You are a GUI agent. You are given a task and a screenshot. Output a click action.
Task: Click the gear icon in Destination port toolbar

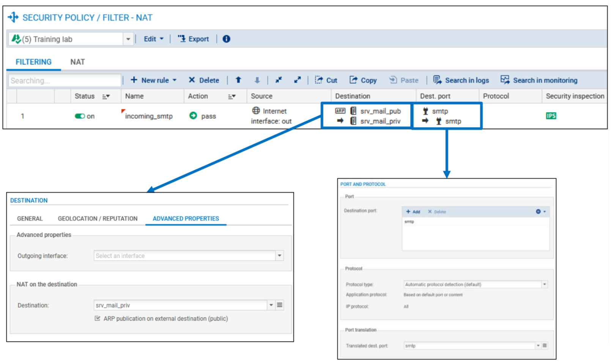click(x=538, y=212)
